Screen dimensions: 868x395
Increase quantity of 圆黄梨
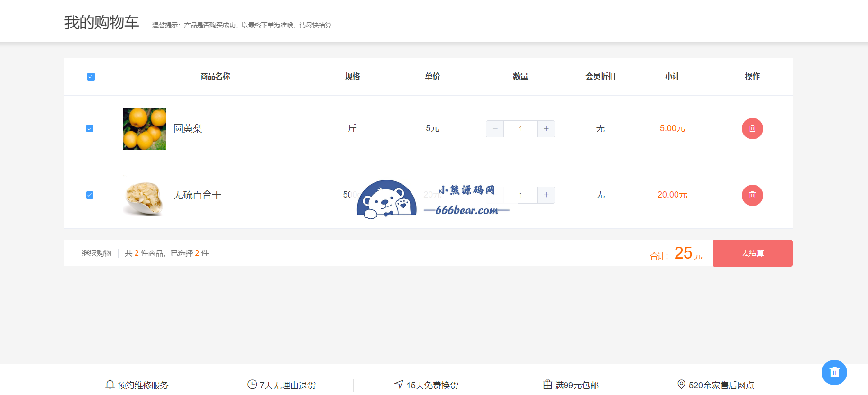(x=546, y=129)
